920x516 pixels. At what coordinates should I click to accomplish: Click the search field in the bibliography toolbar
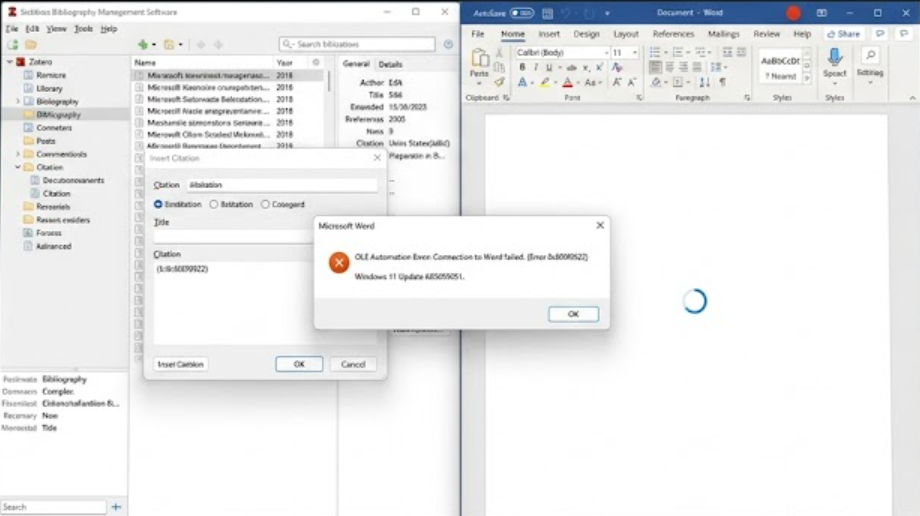click(357, 44)
